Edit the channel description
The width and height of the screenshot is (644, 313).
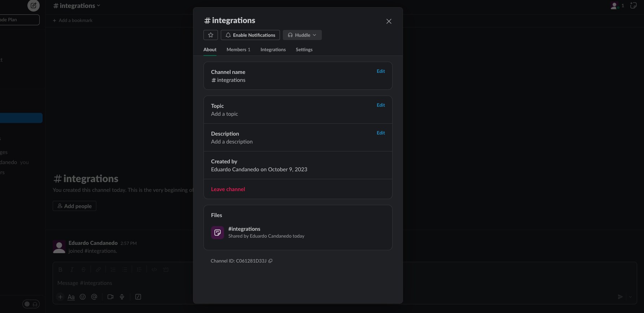(x=381, y=133)
